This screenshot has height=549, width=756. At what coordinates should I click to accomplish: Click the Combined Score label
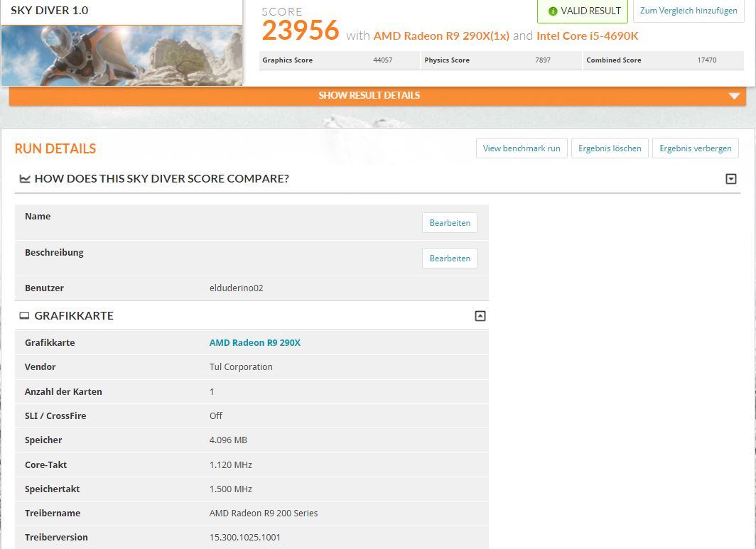(614, 60)
